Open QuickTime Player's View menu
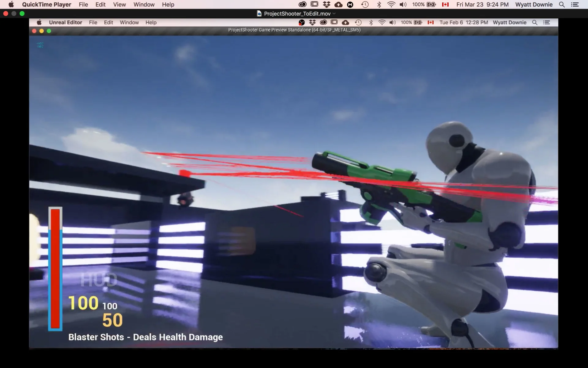The height and width of the screenshot is (368, 588). tap(119, 4)
